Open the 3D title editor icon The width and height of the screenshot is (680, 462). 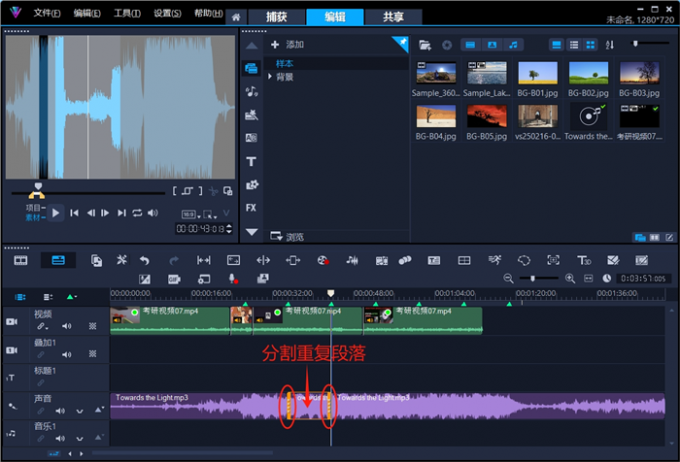tap(583, 260)
